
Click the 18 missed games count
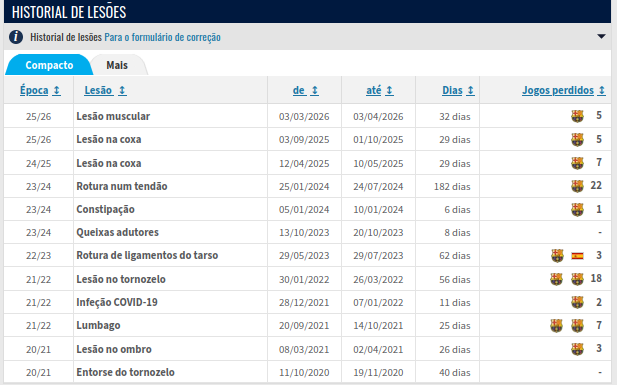point(596,278)
